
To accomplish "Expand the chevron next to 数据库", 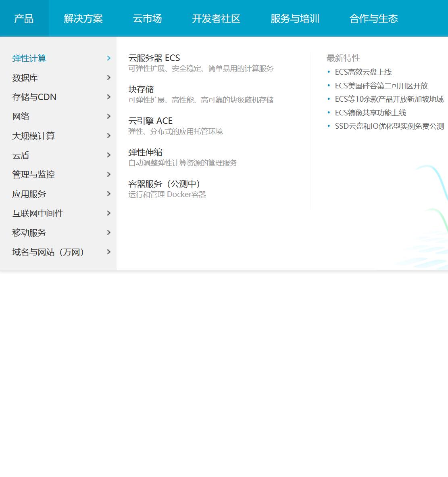I will (x=109, y=77).
